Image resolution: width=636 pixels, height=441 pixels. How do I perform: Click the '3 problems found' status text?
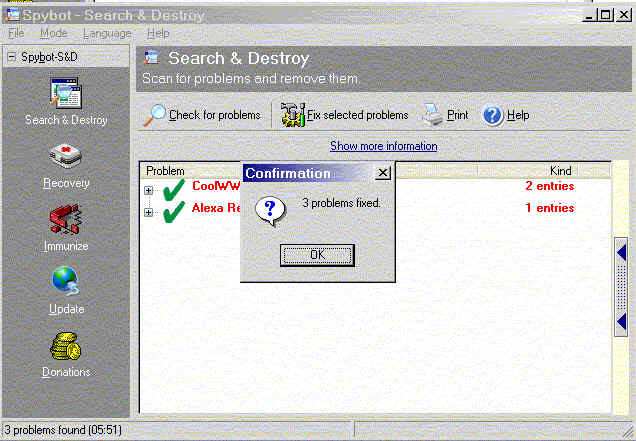[x=63, y=430]
